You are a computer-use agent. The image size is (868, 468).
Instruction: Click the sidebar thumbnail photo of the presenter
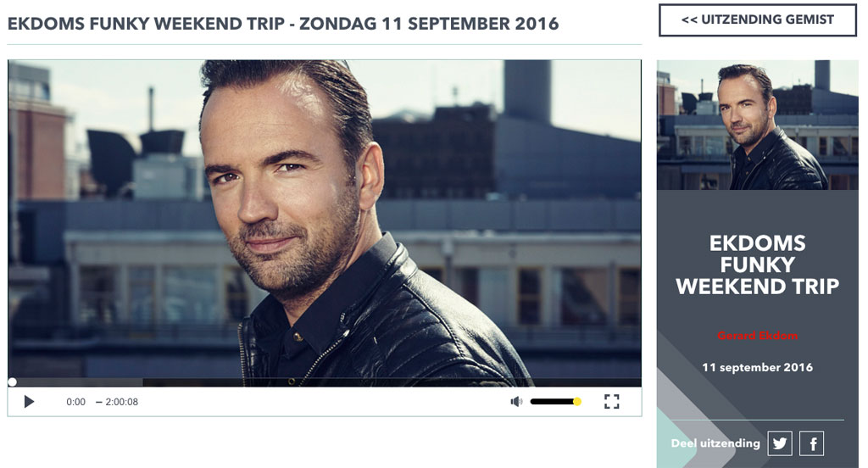(757, 125)
